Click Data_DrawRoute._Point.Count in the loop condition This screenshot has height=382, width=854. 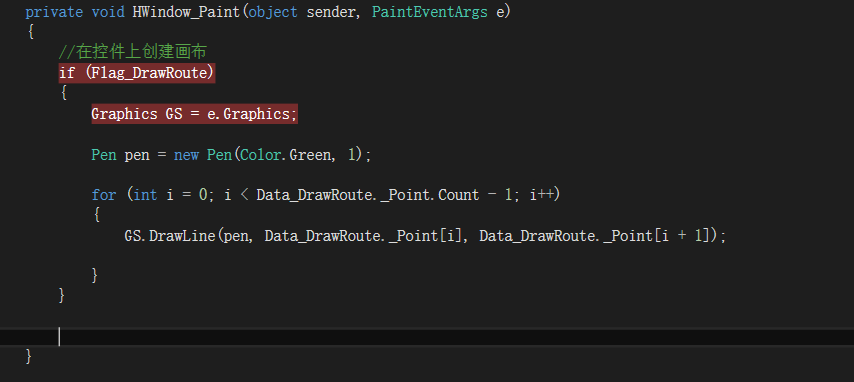[368, 195]
